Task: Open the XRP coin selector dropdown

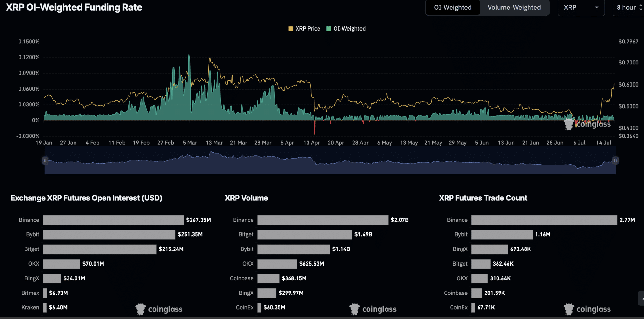Action: [581, 8]
